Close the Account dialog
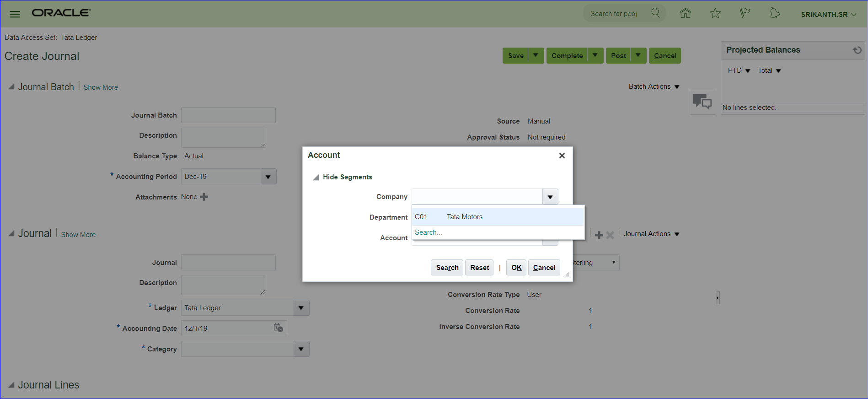The height and width of the screenshot is (399, 868). (x=562, y=156)
